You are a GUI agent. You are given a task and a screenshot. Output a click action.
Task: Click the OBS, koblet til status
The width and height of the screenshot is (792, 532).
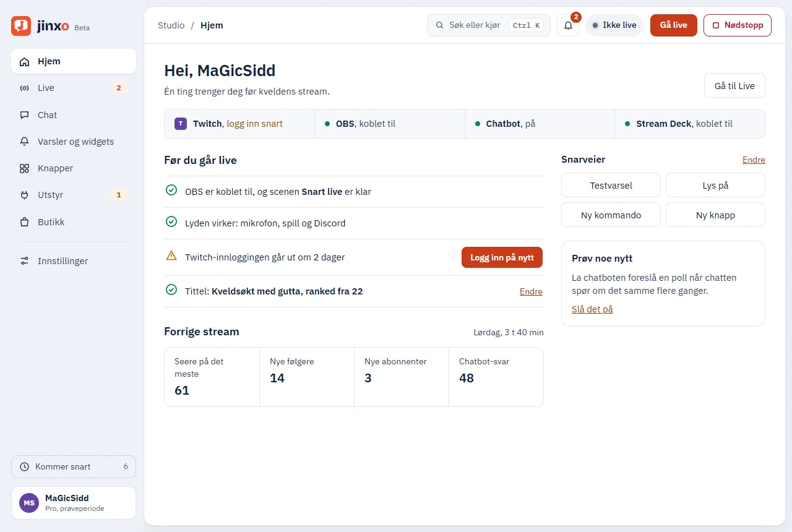[x=390, y=124]
